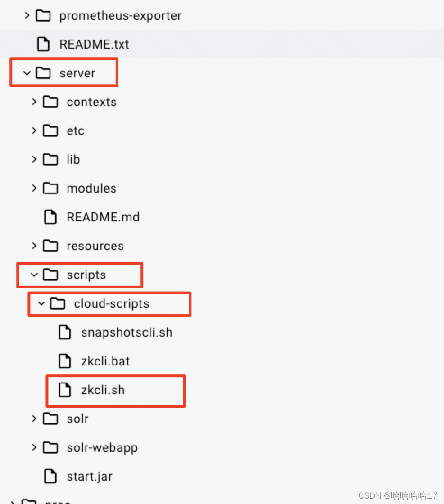The image size is (444, 504).
Task: Expand the solr-webapp folder
Action: (x=34, y=447)
